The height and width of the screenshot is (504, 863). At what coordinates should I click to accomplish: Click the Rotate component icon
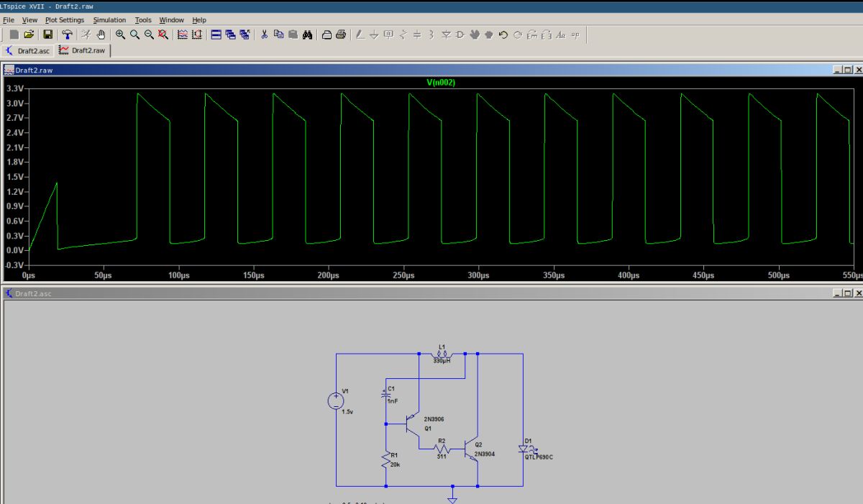coord(532,35)
